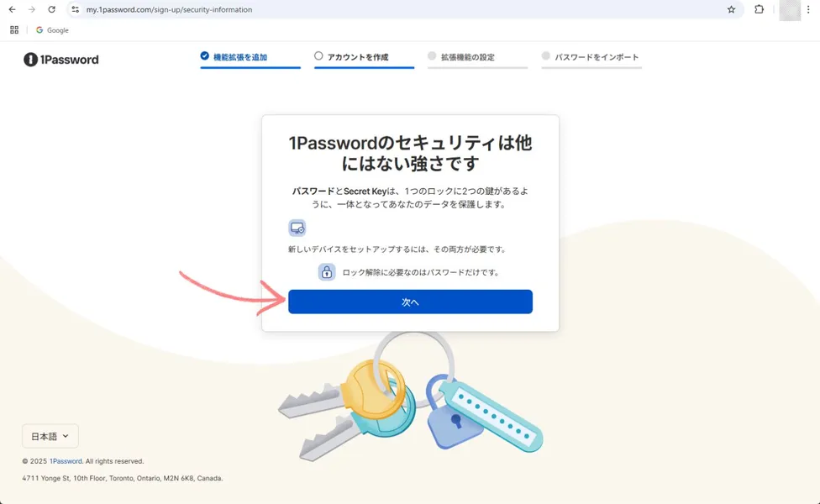
Task: Bookmark this page with star icon
Action: click(731, 9)
